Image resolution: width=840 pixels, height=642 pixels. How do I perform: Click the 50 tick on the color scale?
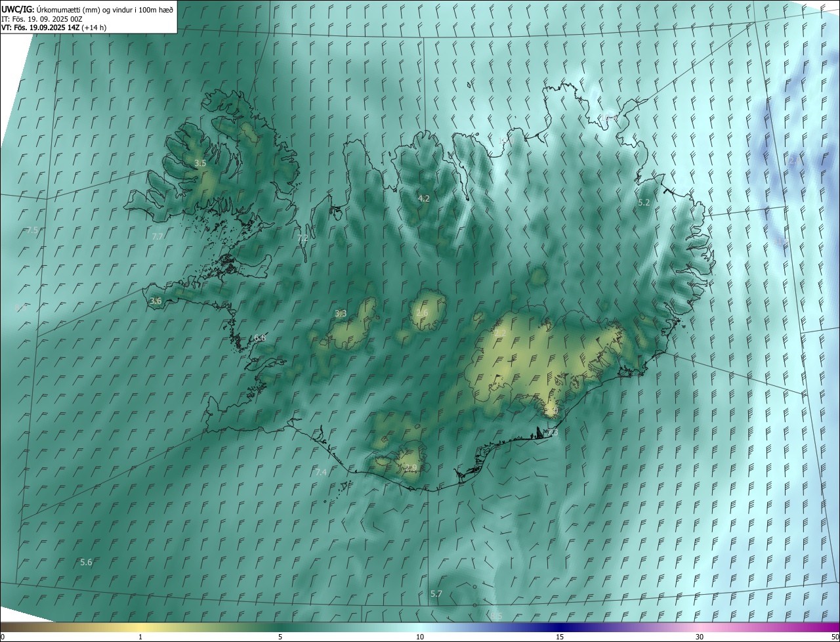click(x=835, y=637)
